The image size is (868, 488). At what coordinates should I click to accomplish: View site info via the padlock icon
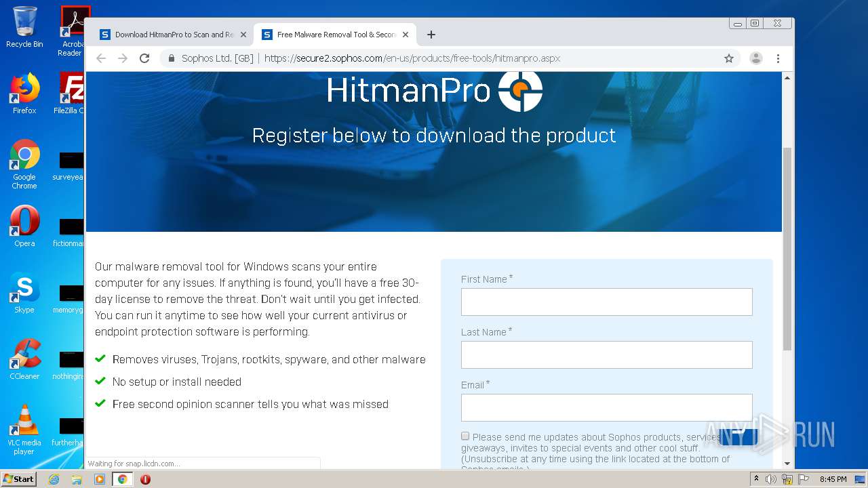pyautogui.click(x=172, y=58)
